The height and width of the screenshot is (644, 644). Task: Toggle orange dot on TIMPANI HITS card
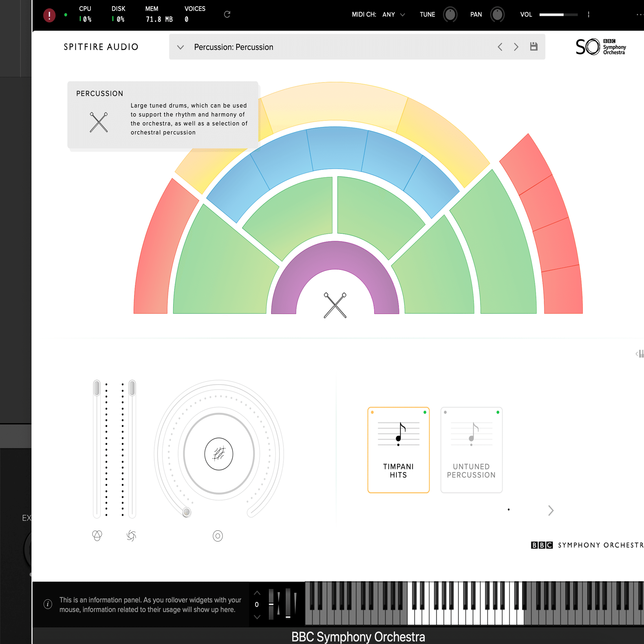click(372, 412)
